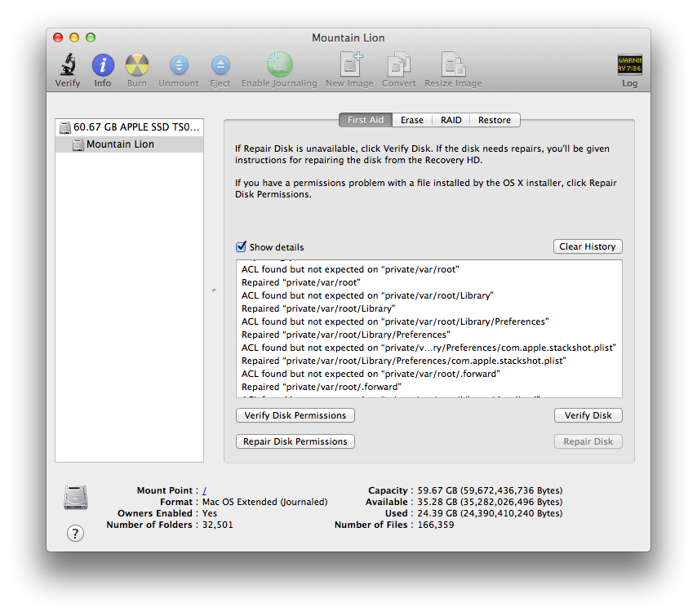This screenshot has height=616, width=697.
Task: Click Verify Disk Permissions
Action: (x=295, y=415)
